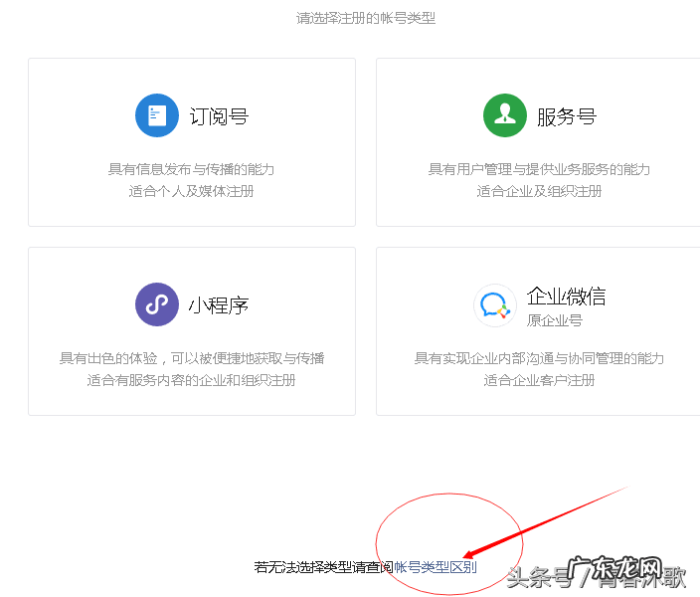Choose the 小程序 title text
The width and height of the screenshot is (700, 597).
coord(219,305)
